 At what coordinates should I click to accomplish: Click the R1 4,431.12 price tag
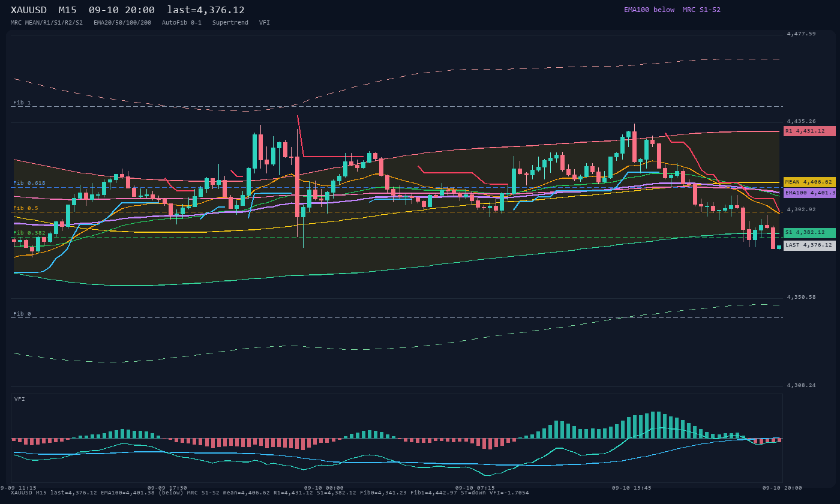(x=809, y=131)
